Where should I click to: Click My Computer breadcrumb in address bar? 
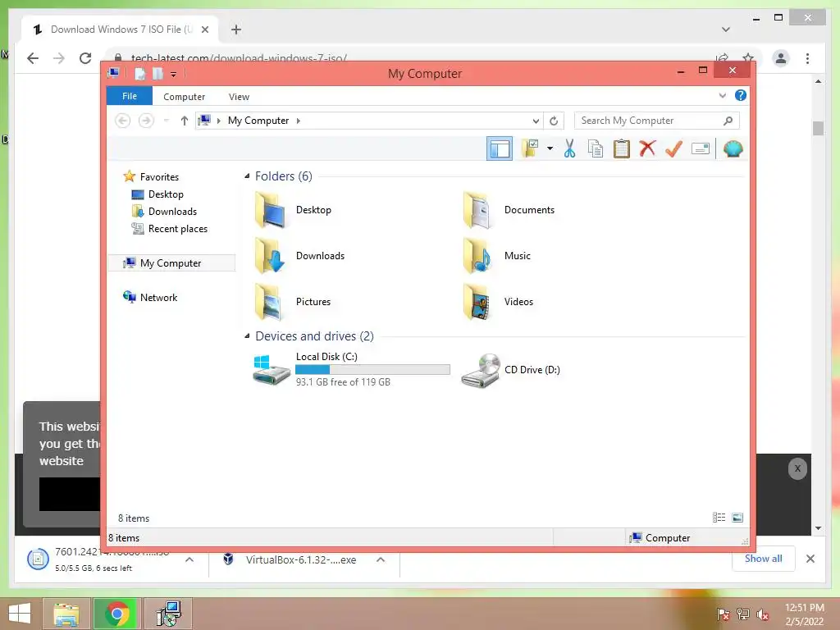258,121
